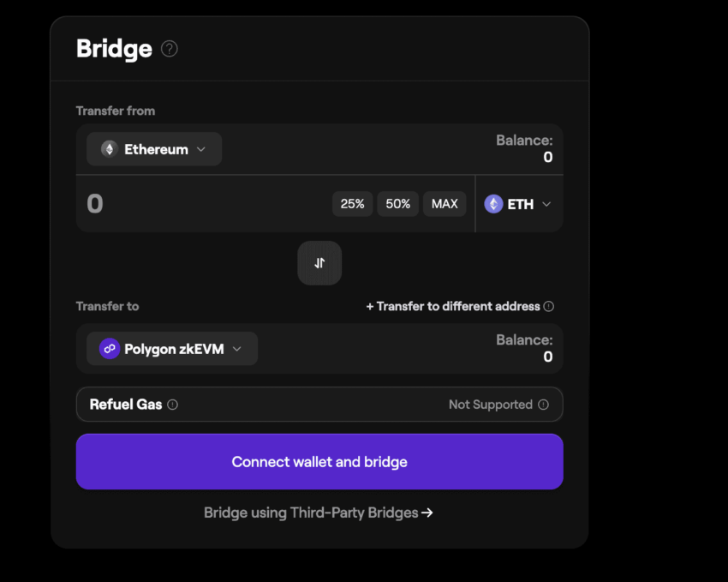The image size is (728, 582).
Task: Click the amount input field showing 0
Action: pos(197,204)
